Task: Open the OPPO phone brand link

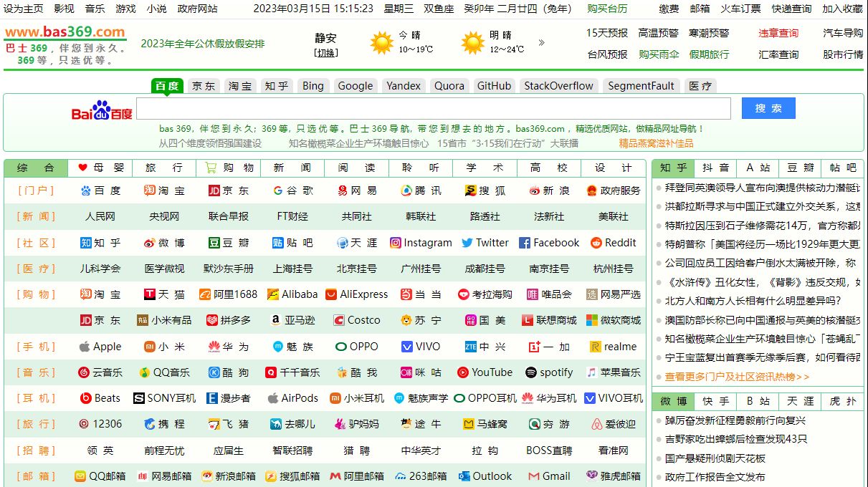Action: pos(357,347)
